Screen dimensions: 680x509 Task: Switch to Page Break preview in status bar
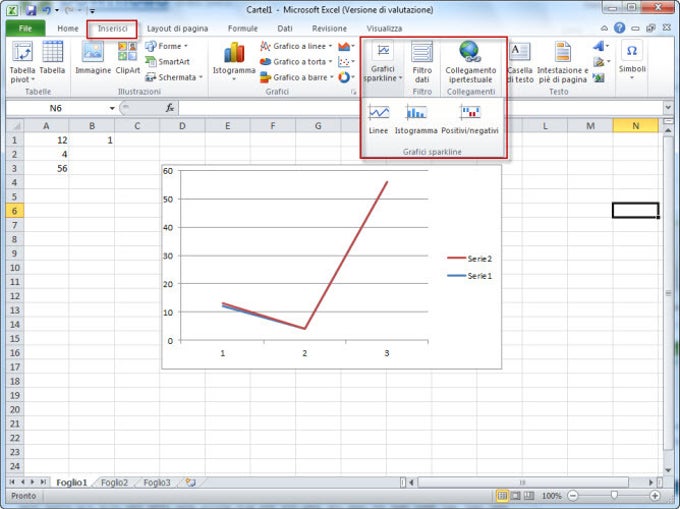pos(529,496)
